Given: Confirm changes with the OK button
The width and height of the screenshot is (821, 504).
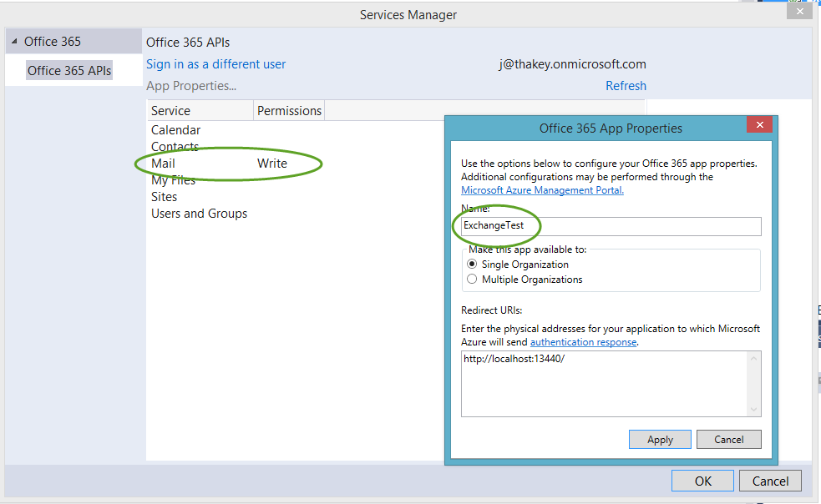Looking at the screenshot, I should point(702,481).
